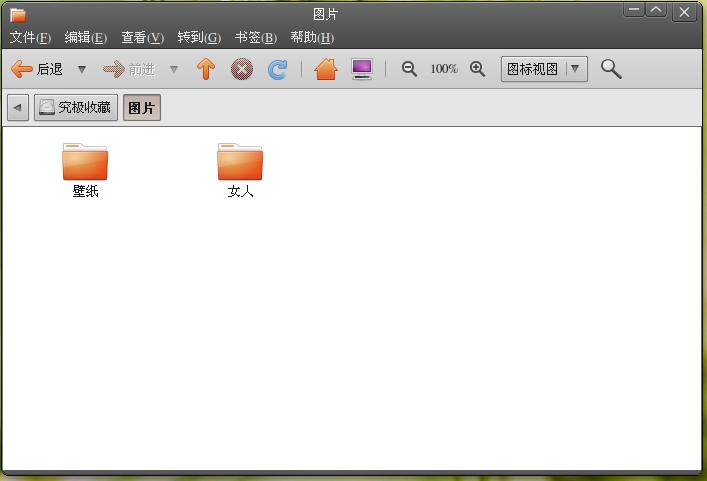Go to Home folder via house icon
707x481 pixels.
coord(326,69)
